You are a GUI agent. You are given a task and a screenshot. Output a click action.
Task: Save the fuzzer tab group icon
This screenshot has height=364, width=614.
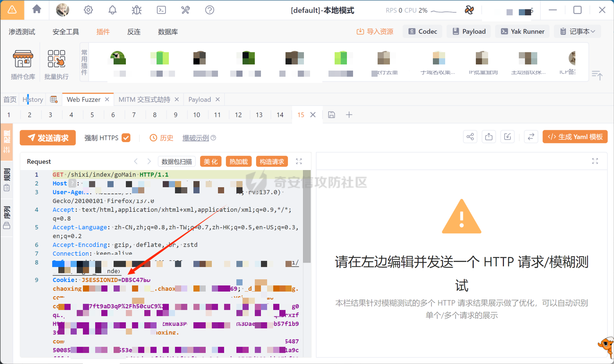click(x=332, y=115)
